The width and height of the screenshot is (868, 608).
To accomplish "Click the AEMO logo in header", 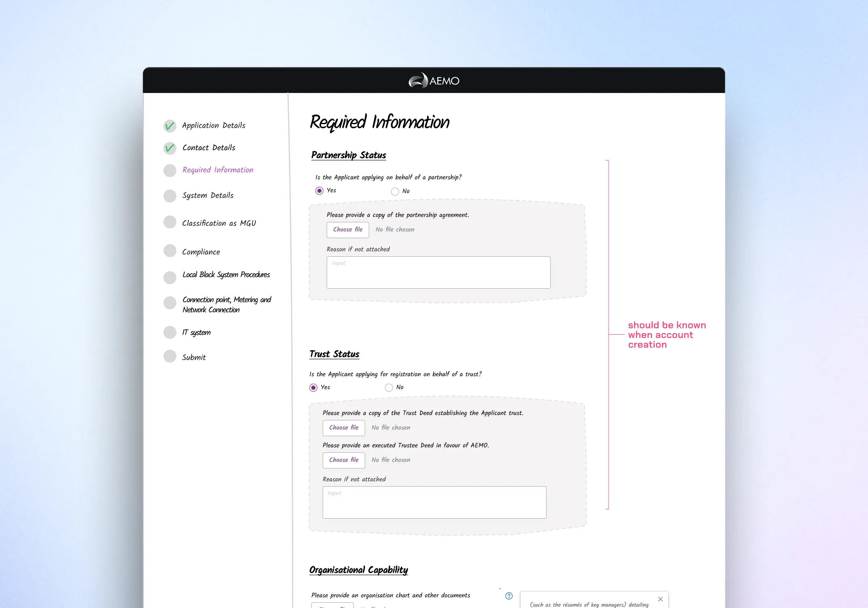I will (434, 80).
